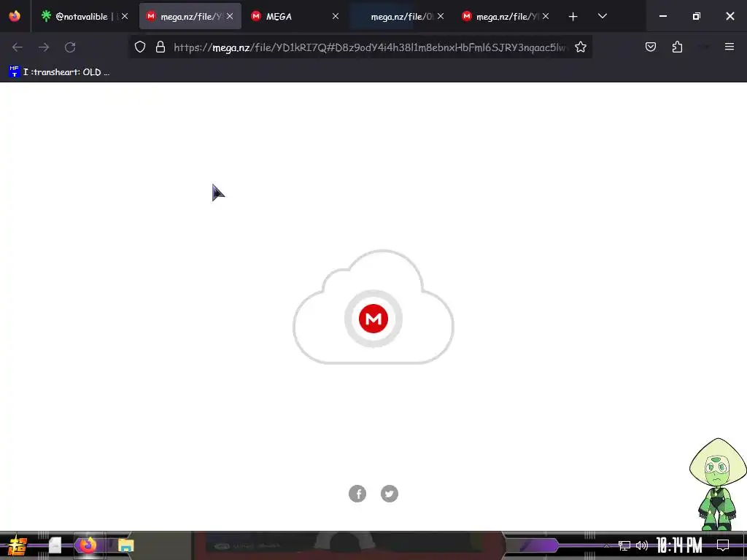Screen dimensions: 747x560
Task: Close the MEGA tab
Action: (336, 16)
